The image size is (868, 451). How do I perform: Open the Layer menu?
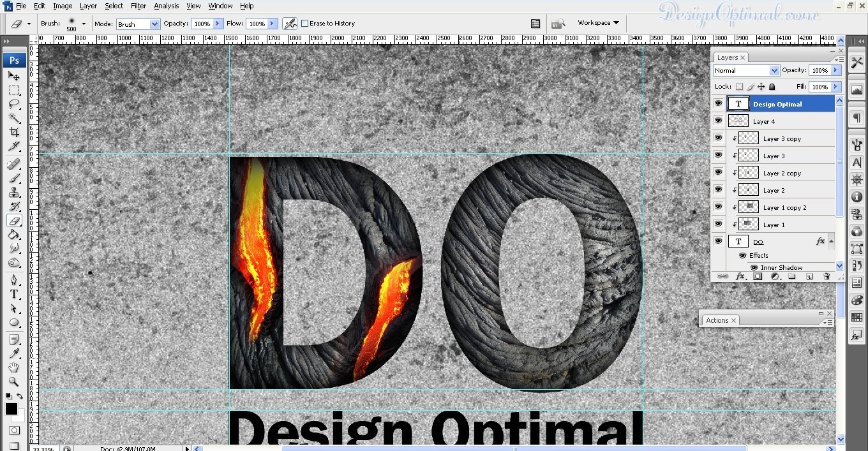pos(88,6)
